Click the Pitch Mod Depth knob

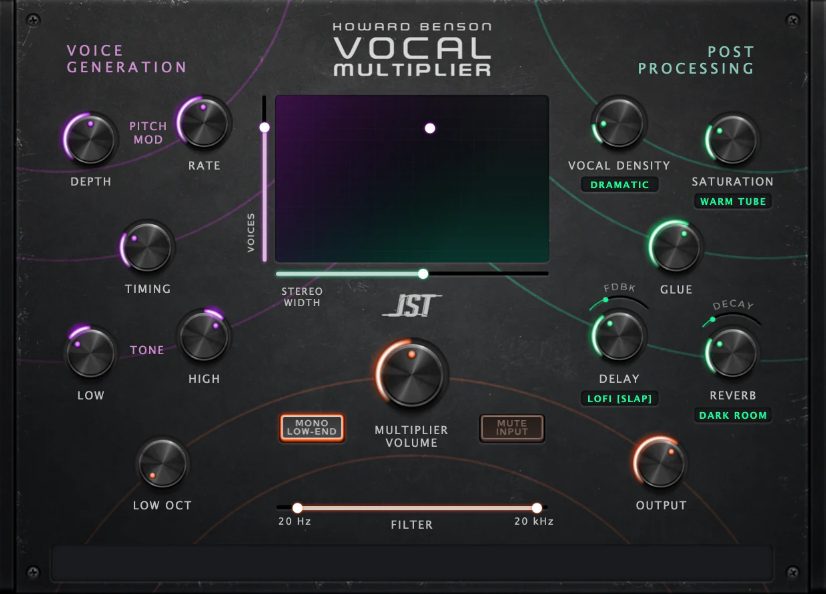click(x=91, y=139)
